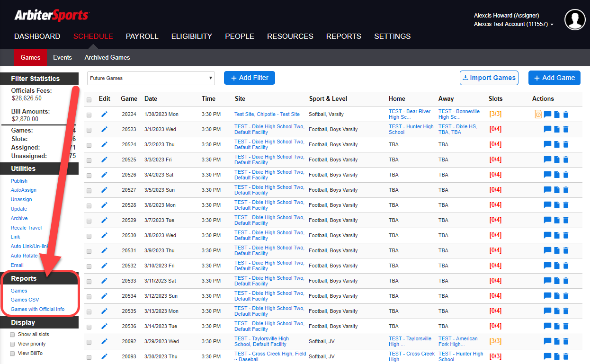Open document icon for game 20529
Viewport: 590px width, 364px height.
(557, 220)
